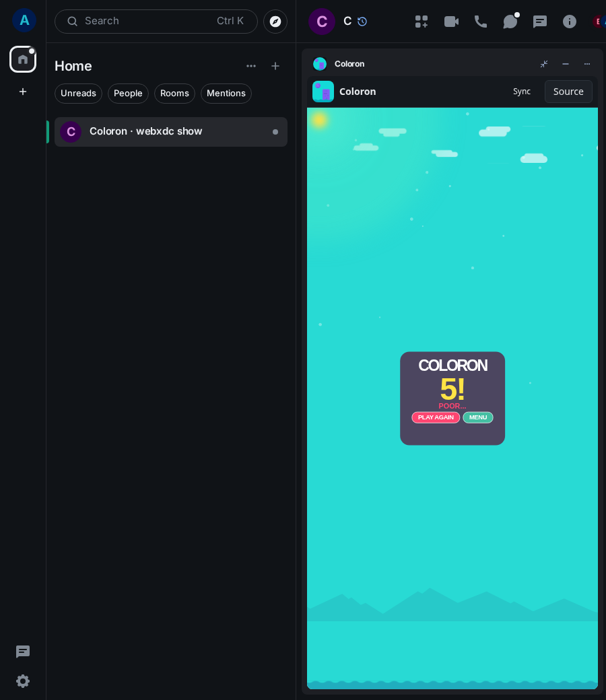
Task: Open room chat timeline icon
Action: pyautogui.click(x=540, y=22)
